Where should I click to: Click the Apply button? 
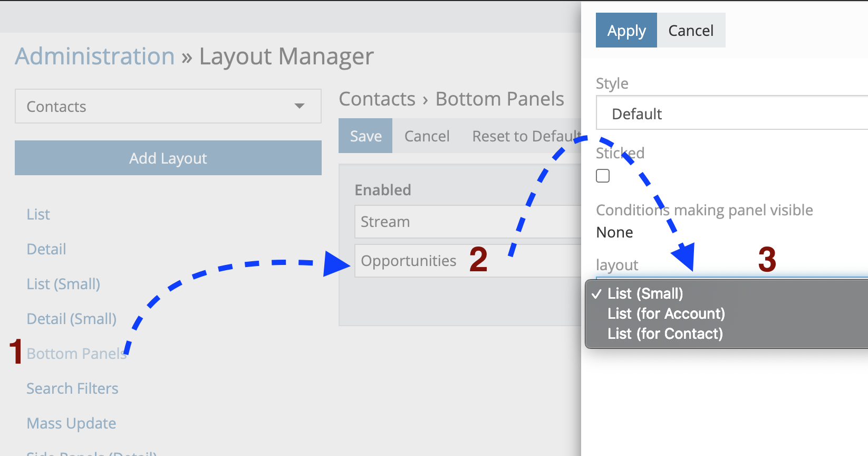coord(626,31)
